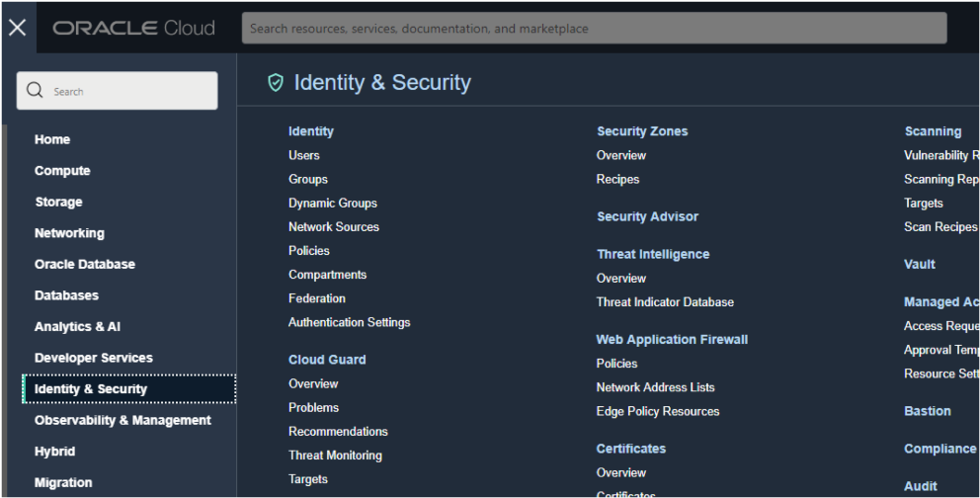
Task: Open Migration menu category
Action: click(x=63, y=482)
